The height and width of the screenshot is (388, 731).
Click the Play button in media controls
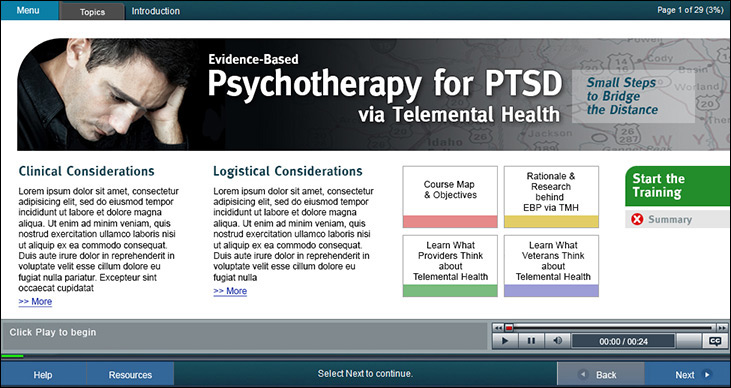(505, 341)
